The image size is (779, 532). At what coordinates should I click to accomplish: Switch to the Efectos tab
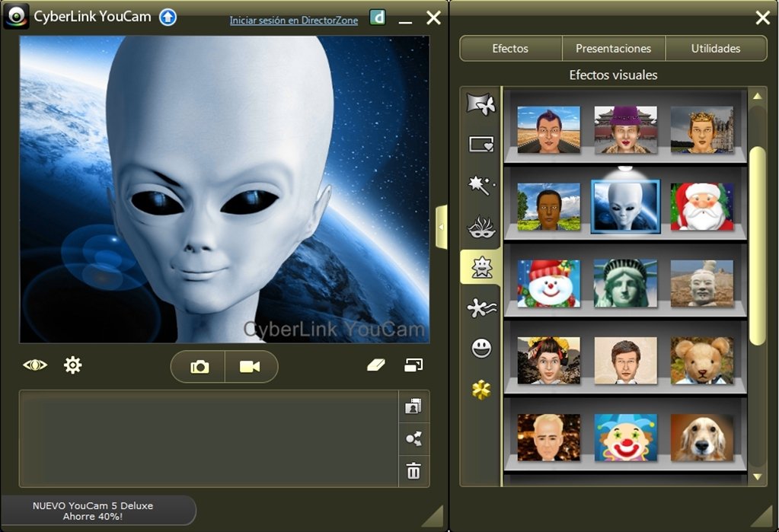(x=510, y=48)
